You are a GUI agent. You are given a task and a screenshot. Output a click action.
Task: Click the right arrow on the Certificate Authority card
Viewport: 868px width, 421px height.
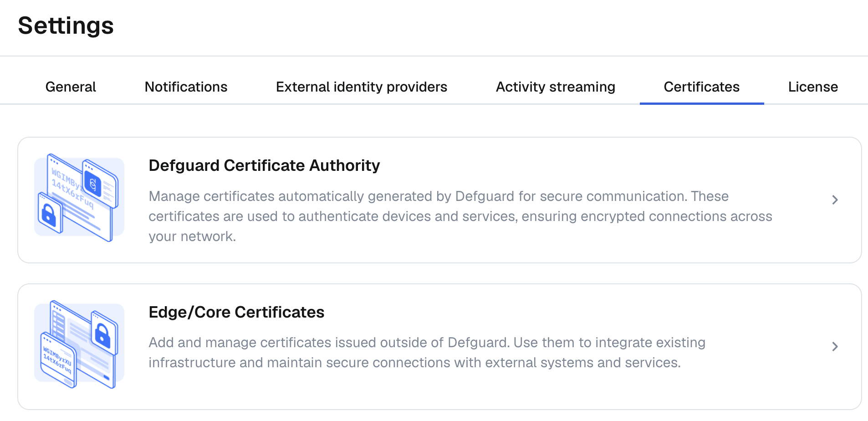point(835,200)
